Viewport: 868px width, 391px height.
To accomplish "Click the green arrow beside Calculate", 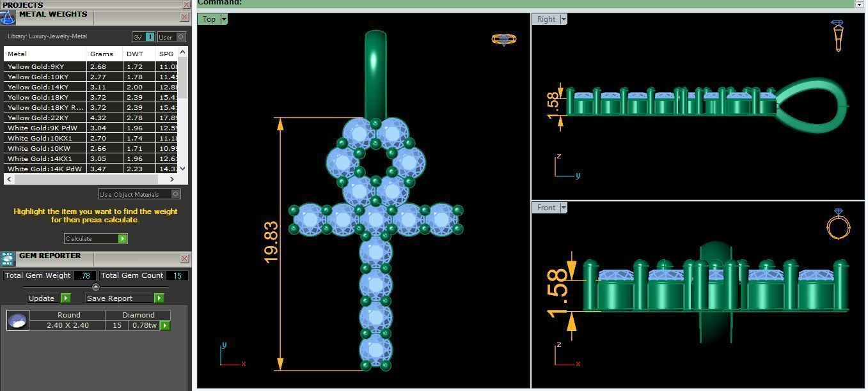I will point(123,238).
